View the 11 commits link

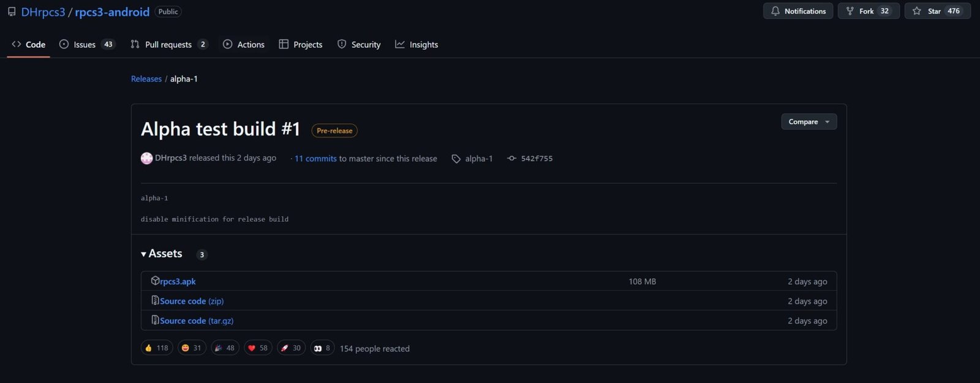(x=315, y=158)
